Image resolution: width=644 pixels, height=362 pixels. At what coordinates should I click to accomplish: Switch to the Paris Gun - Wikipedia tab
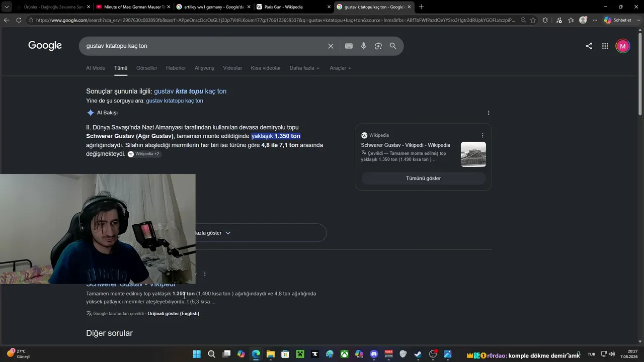click(293, 7)
